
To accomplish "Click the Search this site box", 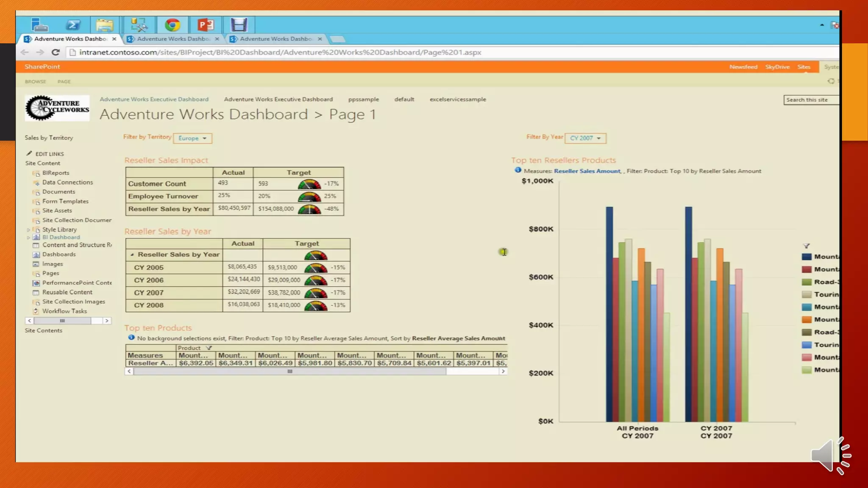I will coord(811,100).
